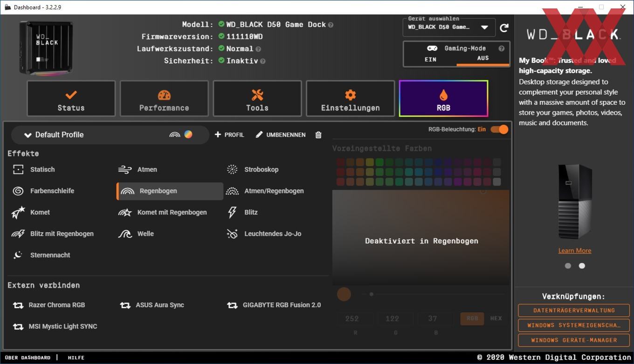Click the ASUS Aura Sync link icon
This screenshot has height=364, width=634.
(125, 305)
